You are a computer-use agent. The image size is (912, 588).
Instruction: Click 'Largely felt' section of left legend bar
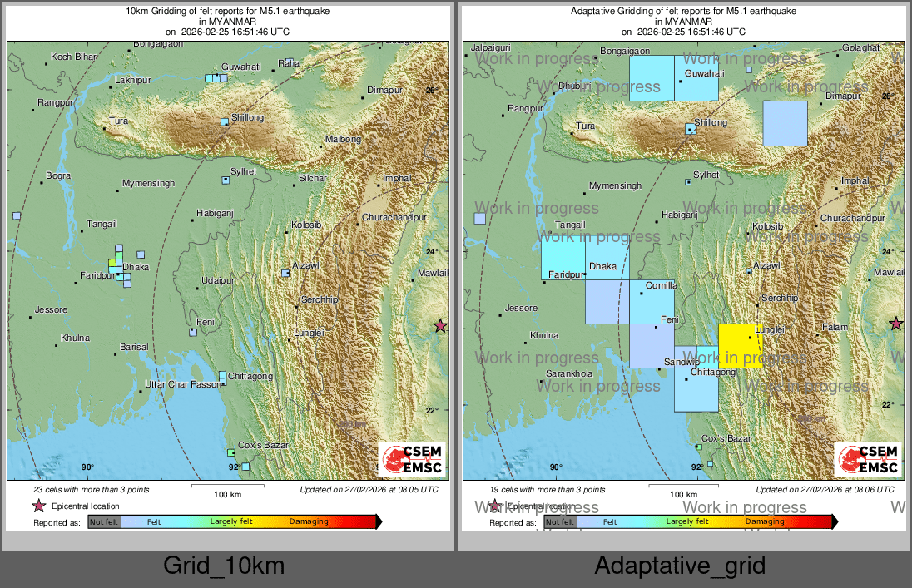(x=231, y=521)
